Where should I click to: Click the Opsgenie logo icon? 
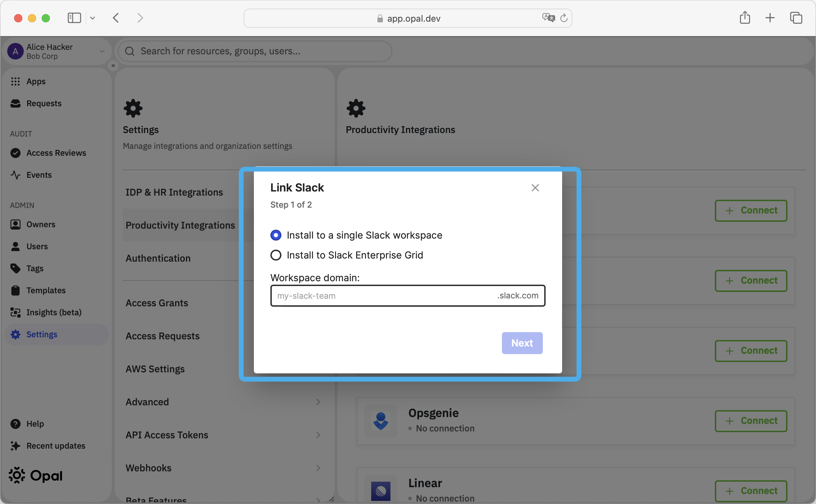pyautogui.click(x=381, y=421)
